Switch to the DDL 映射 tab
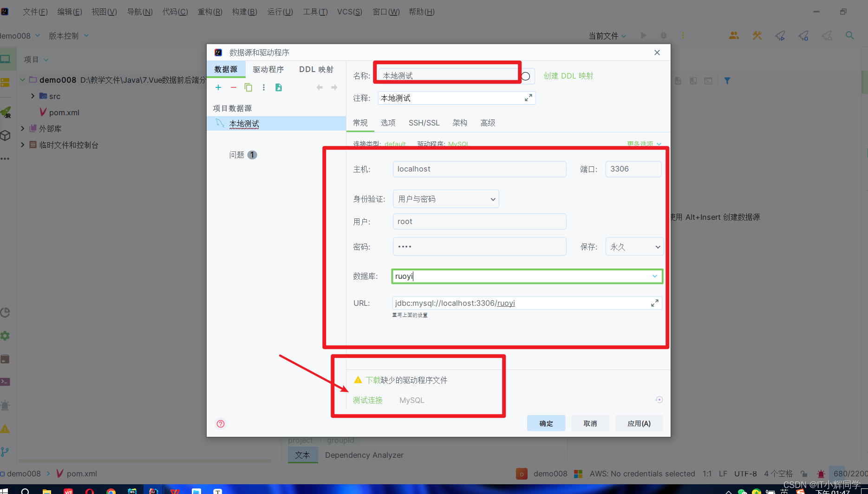The height and width of the screenshot is (494, 868). 316,69
